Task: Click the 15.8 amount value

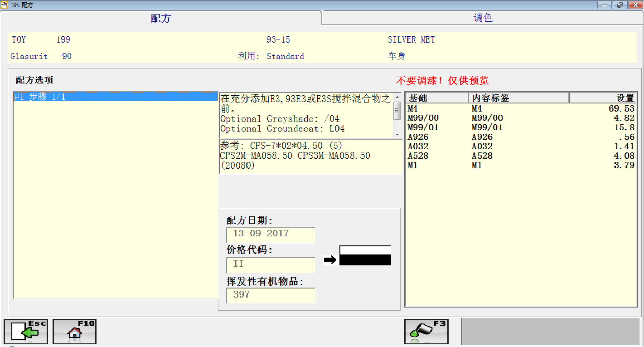Action: 625,127
